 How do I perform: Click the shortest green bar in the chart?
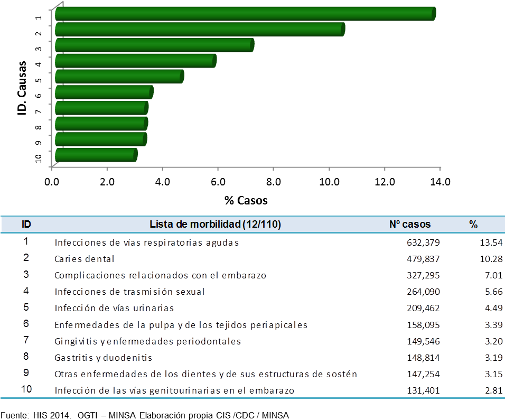(x=96, y=155)
